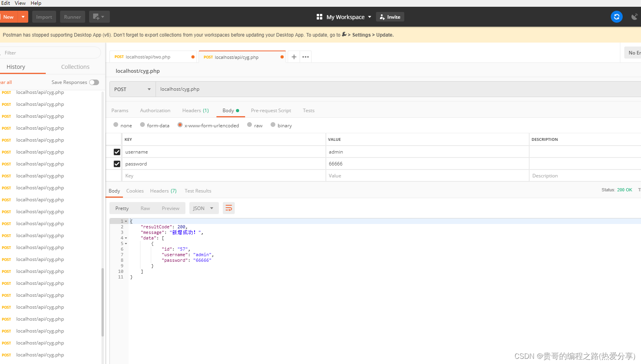Open the POST method dropdown
Viewport: 641px width, 364px height.
click(132, 89)
